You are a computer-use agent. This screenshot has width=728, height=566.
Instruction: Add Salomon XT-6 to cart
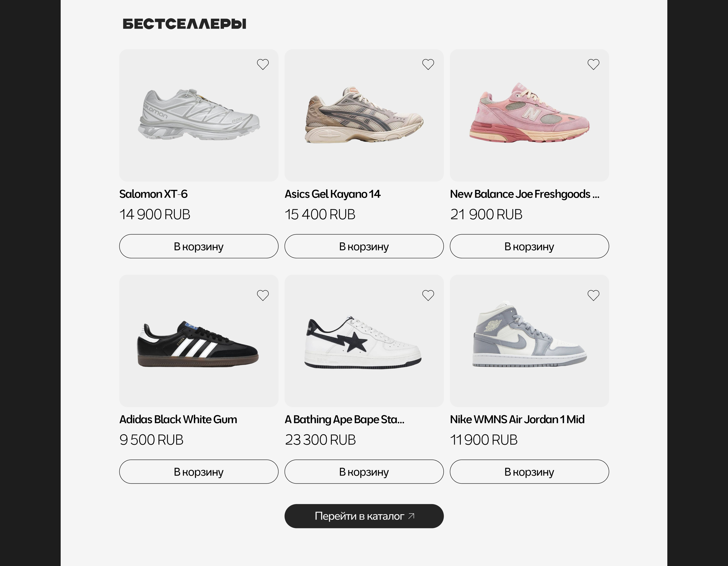199,246
